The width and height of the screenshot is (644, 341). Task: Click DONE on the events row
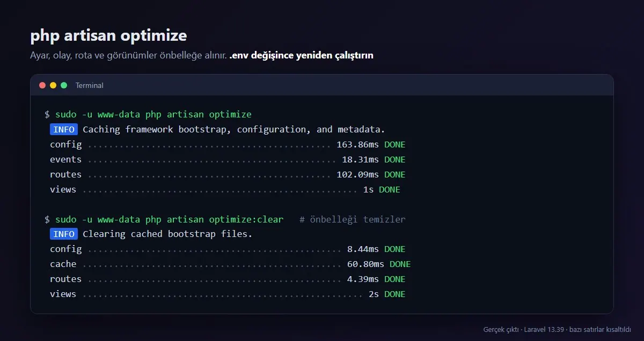tap(395, 159)
